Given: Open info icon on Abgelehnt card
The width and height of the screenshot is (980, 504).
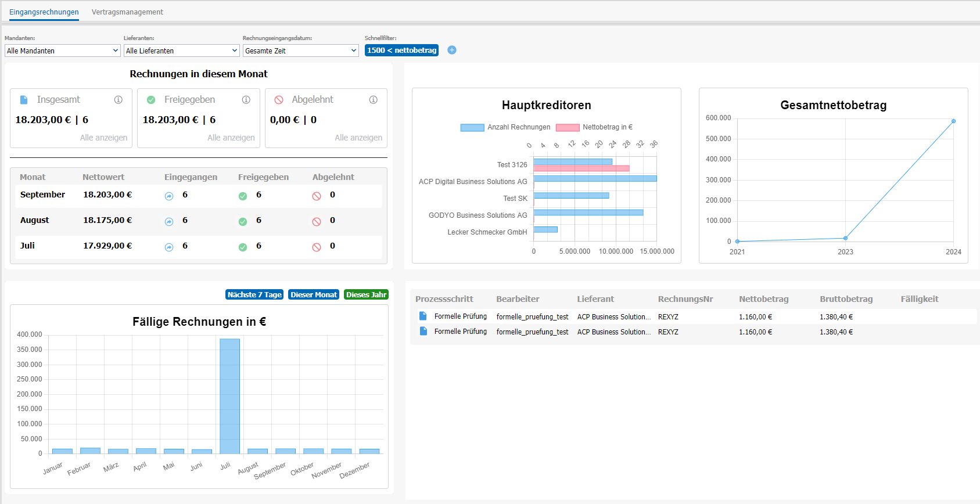Looking at the screenshot, I should click(374, 100).
